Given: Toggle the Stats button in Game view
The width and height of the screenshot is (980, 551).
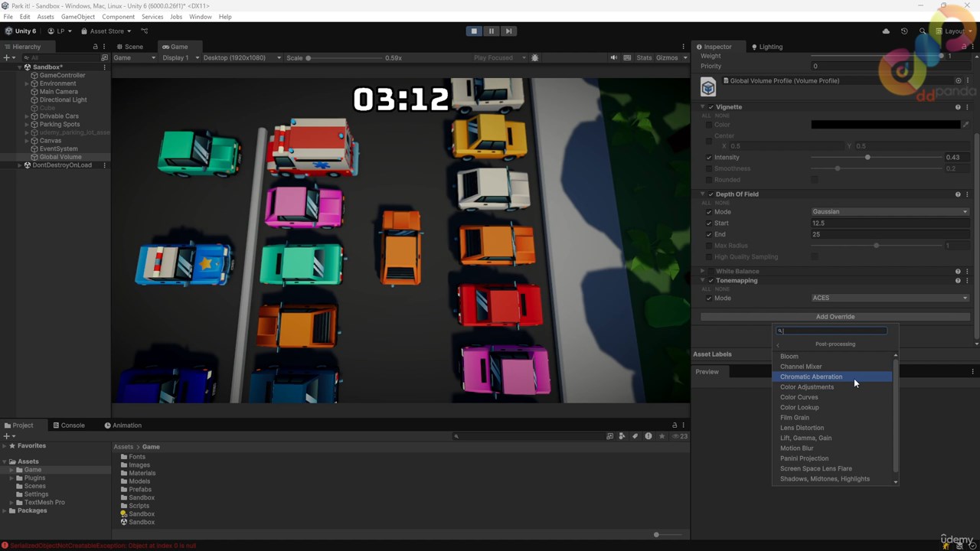Looking at the screenshot, I should (x=644, y=58).
